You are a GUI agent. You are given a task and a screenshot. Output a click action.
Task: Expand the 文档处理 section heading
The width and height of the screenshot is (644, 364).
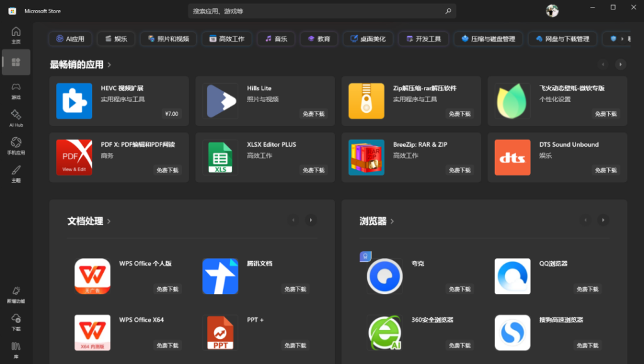(89, 221)
